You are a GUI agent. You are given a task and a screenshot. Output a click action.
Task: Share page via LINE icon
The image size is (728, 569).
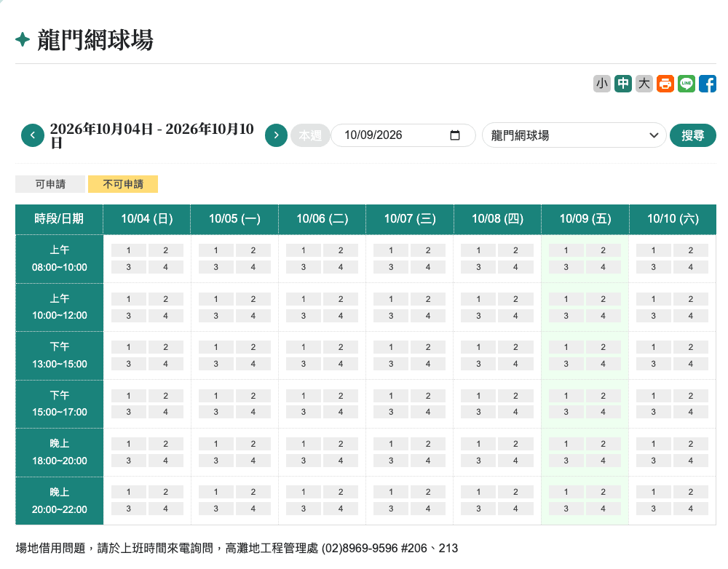click(x=687, y=84)
